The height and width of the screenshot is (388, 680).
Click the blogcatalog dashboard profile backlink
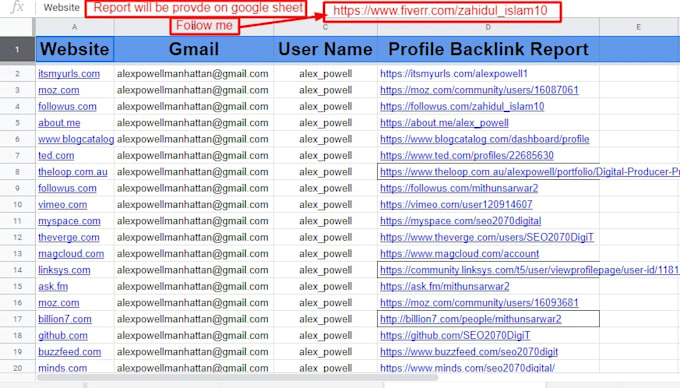(x=484, y=139)
